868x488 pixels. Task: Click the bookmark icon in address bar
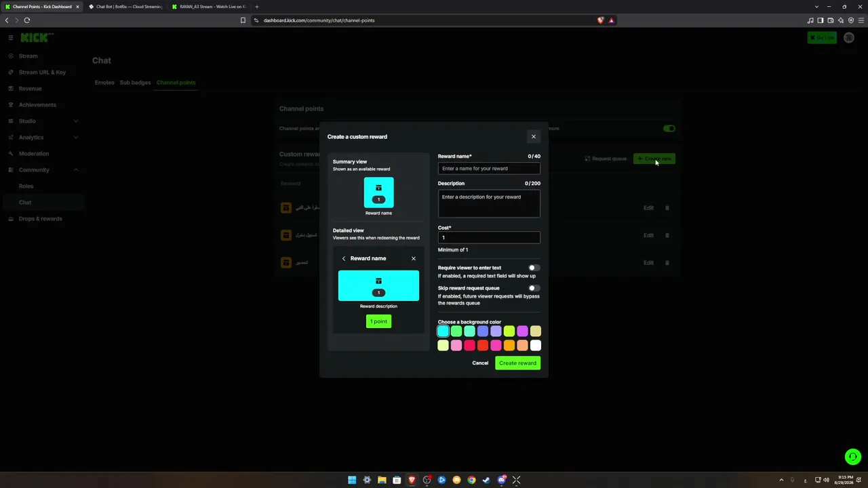(x=243, y=20)
